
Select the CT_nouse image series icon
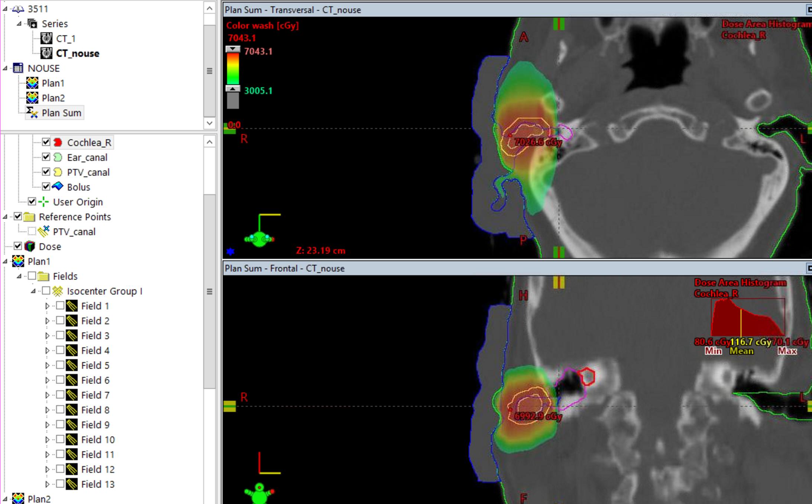[46, 53]
